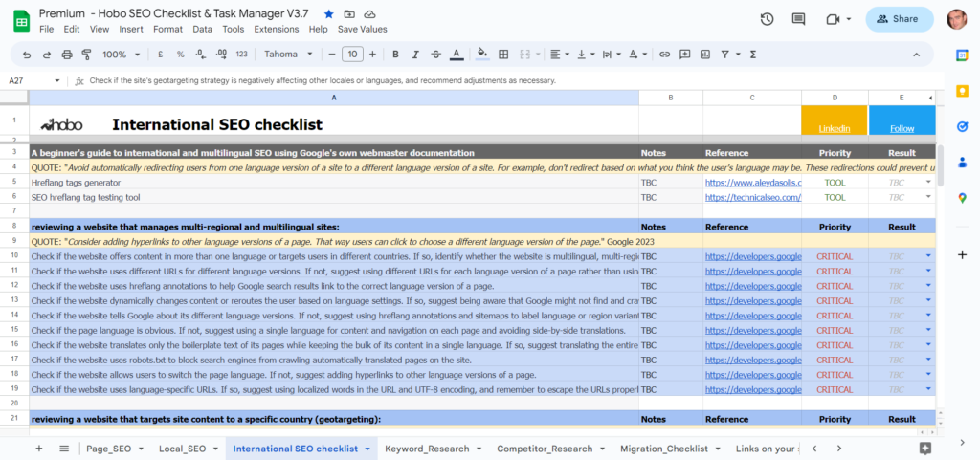Open Google Calendar side panel icon

pos(962,55)
